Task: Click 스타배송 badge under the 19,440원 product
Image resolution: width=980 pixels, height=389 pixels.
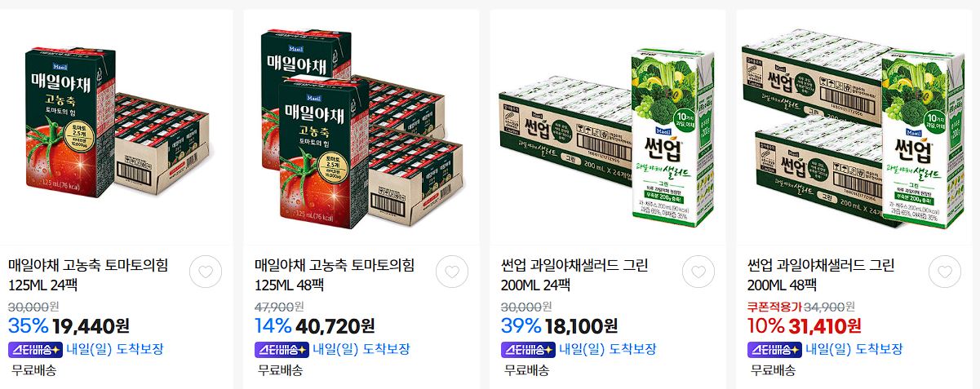Action: (x=36, y=349)
